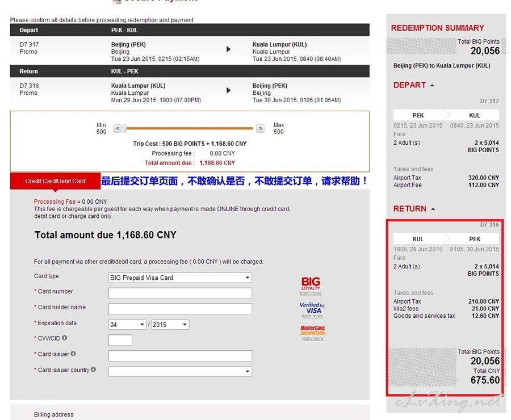Viewport: 511px width, 420px height.
Task: Collapse the DEPART section in Redemption Summary
Action: [x=432, y=85]
